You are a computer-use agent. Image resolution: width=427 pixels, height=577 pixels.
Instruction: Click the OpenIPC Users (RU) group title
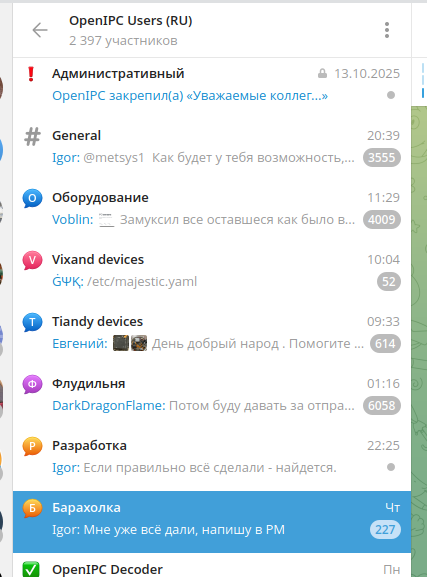131,21
